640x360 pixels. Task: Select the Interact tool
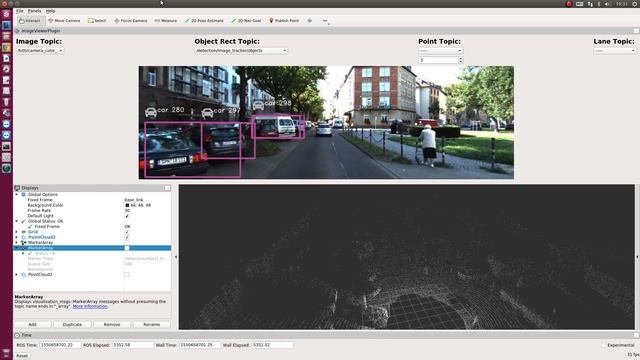click(30, 20)
